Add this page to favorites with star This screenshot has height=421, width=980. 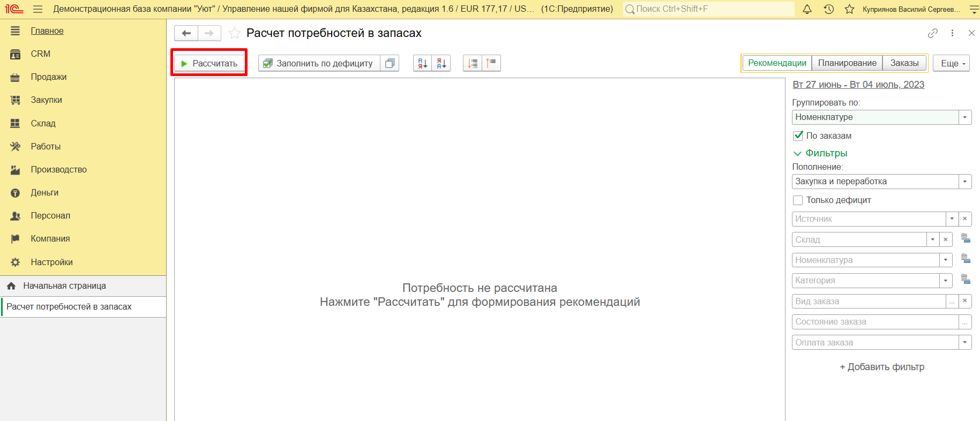coord(234,33)
